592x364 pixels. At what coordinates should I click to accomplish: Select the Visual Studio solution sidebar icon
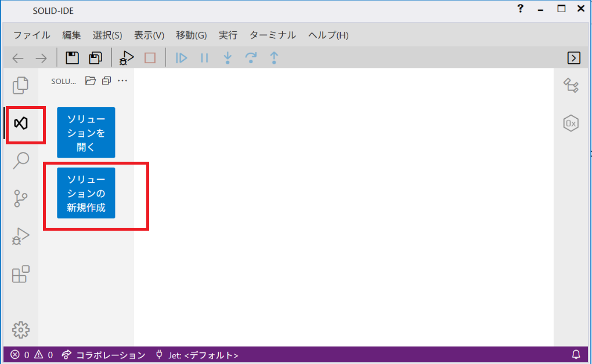pos(21,122)
